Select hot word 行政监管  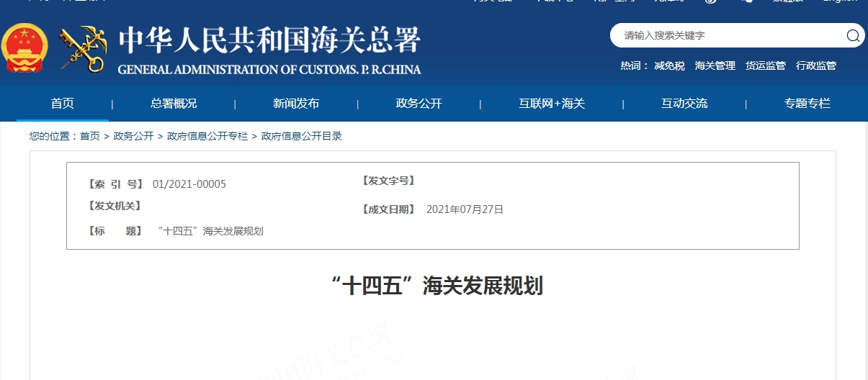tap(816, 65)
